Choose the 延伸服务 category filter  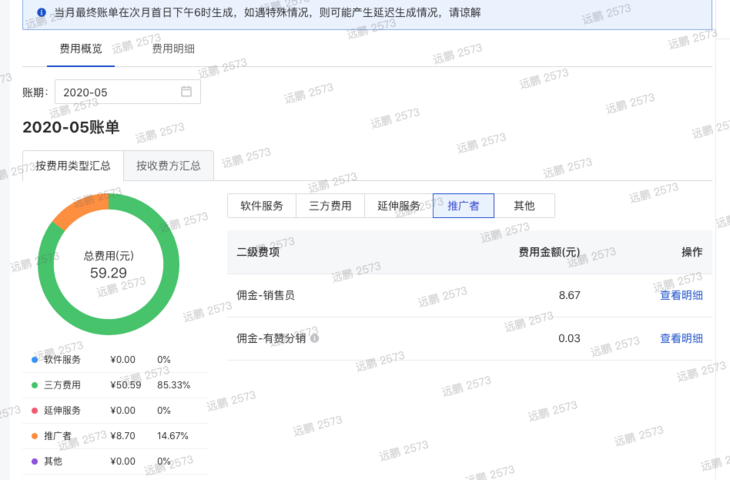(397, 206)
